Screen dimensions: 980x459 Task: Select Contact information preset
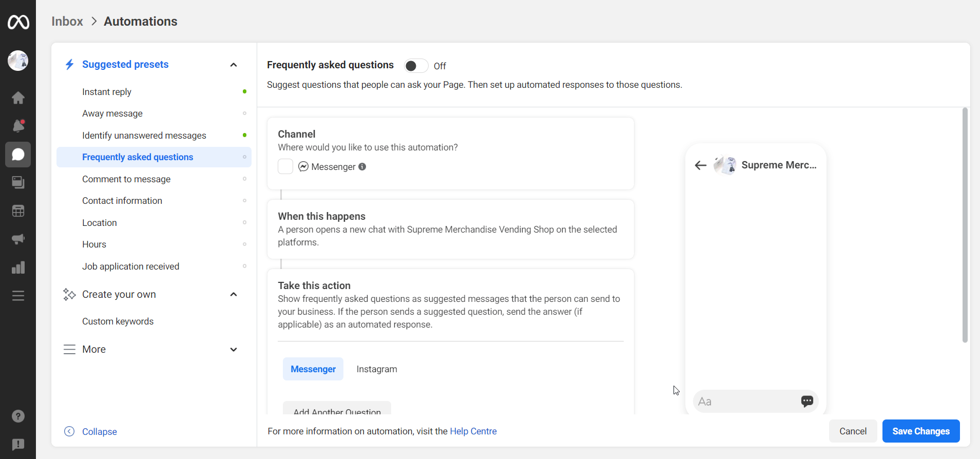(x=154, y=201)
